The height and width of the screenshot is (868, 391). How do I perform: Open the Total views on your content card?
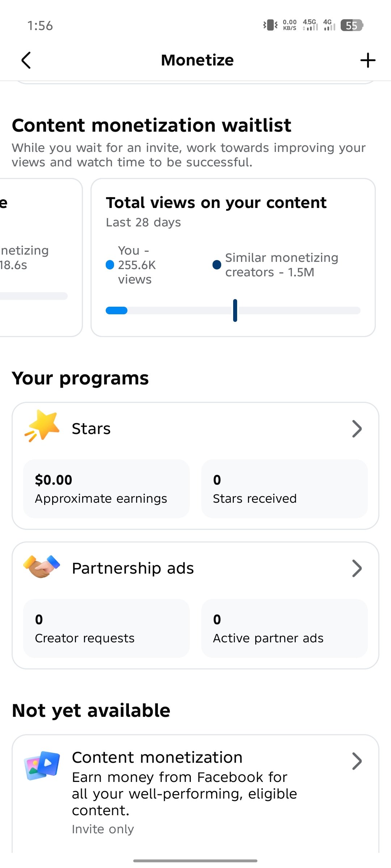pos(233,258)
